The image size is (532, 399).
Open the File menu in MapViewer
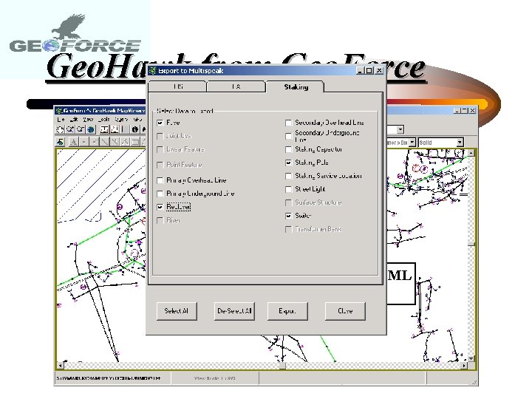(61, 120)
